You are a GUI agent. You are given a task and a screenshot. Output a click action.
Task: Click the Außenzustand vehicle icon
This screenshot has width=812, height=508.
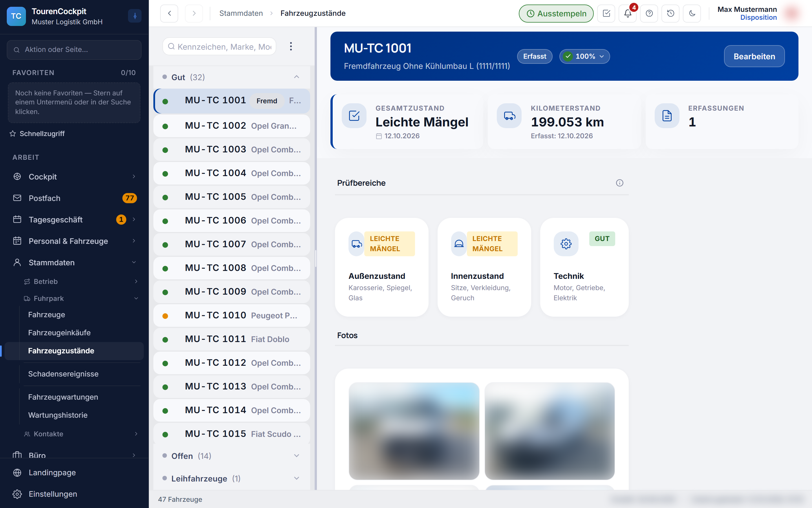tap(357, 244)
